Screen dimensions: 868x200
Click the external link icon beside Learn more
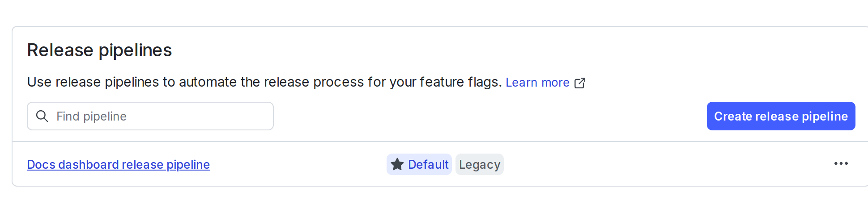579,83
